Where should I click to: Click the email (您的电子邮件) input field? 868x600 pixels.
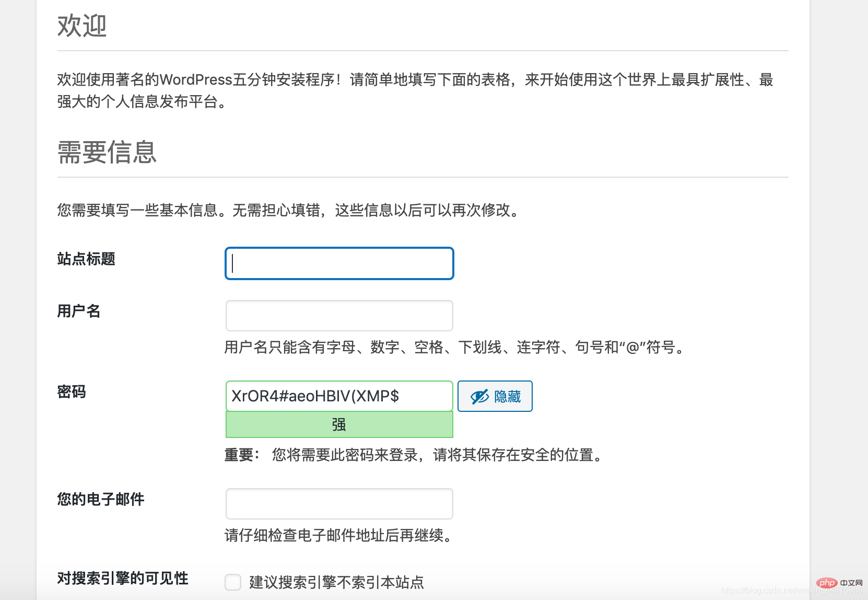tap(338, 503)
